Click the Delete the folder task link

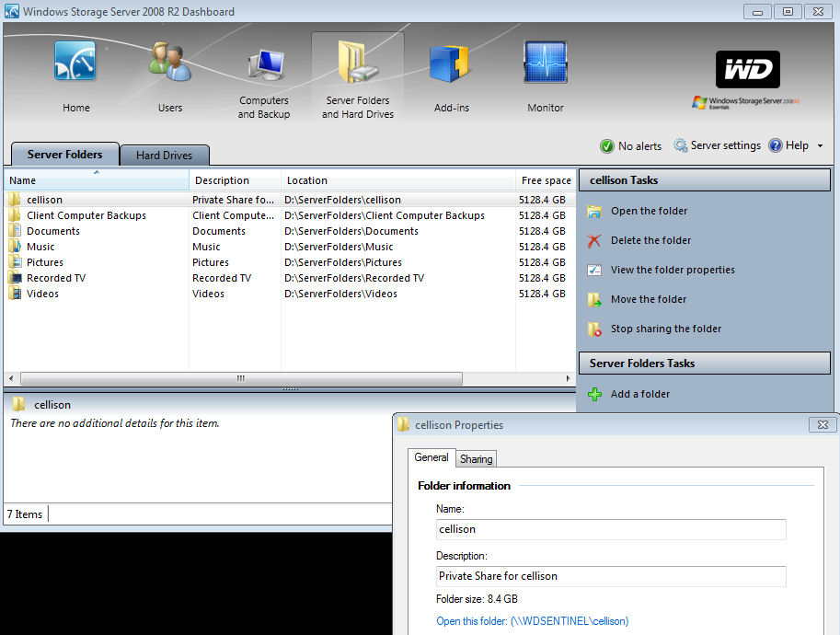pos(650,240)
